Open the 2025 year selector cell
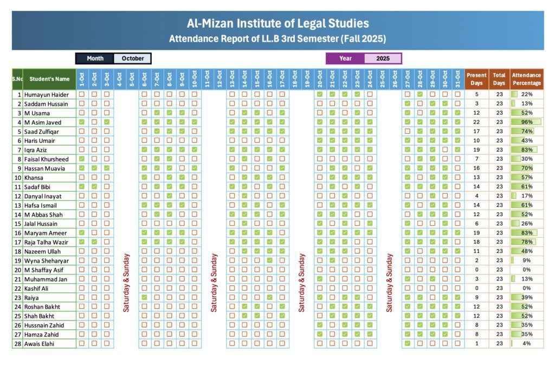Viewport: 555px width, 392px height. 383,58
